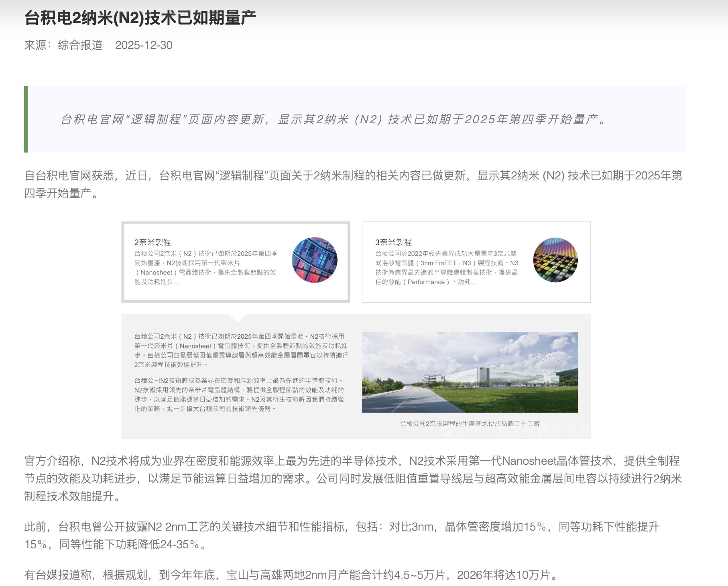Open the 2奈米製程 card description text

[205, 268]
